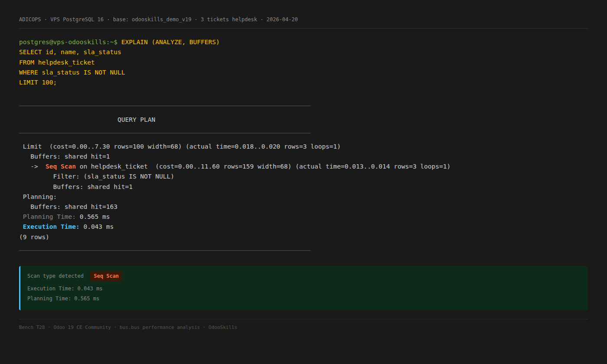This screenshot has width=607, height=364.
Task: Select the Odoo 19 CE Community footer item
Action: [x=82, y=327]
